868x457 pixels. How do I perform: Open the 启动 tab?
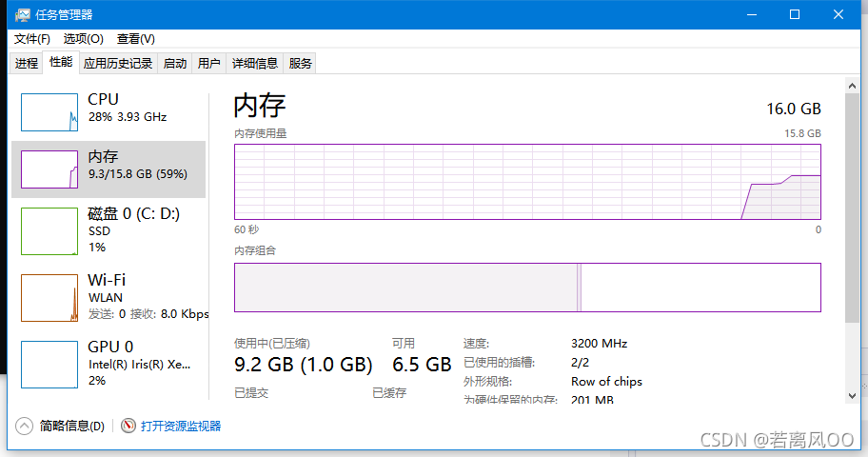[175, 63]
